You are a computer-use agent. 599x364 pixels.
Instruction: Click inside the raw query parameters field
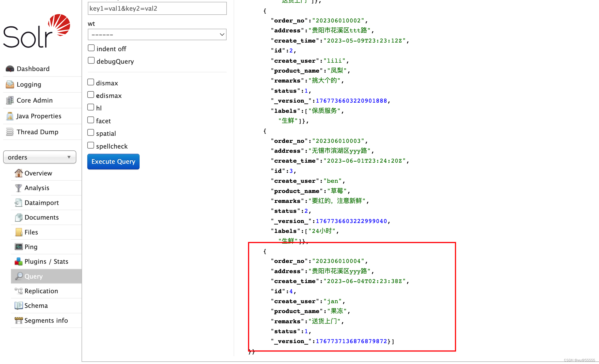(157, 8)
